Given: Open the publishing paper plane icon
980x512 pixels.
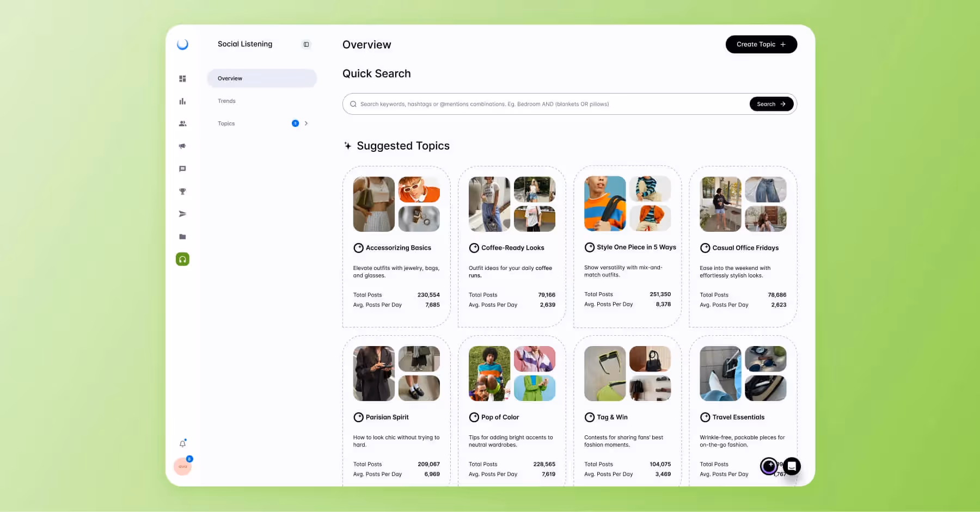Looking at the screenshot, I should 182,214.
